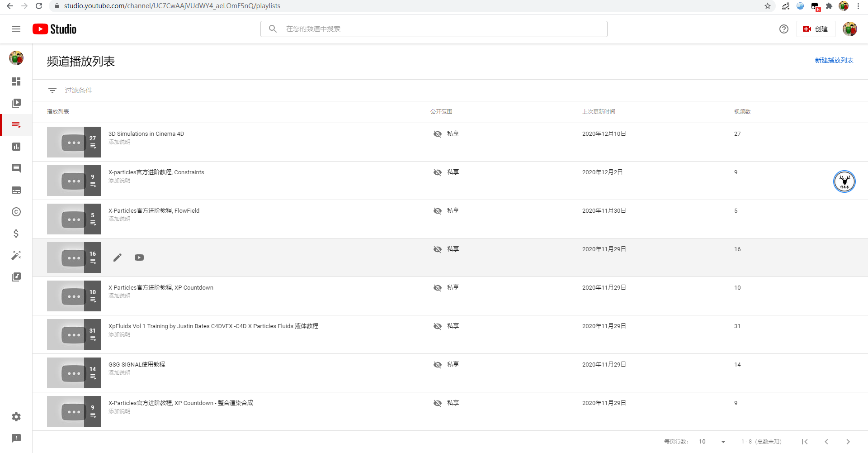Open Dashboard from the sidebar

(x=16, y=81)
